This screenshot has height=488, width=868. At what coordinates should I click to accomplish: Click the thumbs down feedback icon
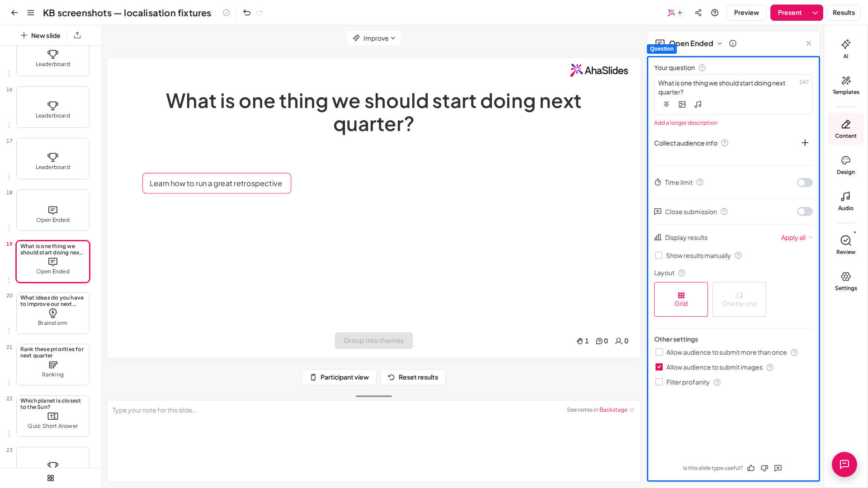764,468
